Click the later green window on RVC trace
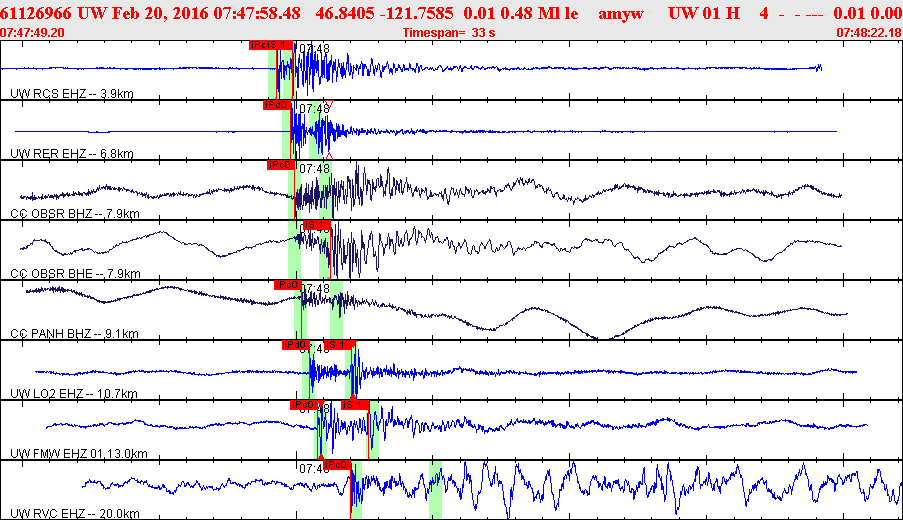This screenshot has width=903, height=520. 435,489
